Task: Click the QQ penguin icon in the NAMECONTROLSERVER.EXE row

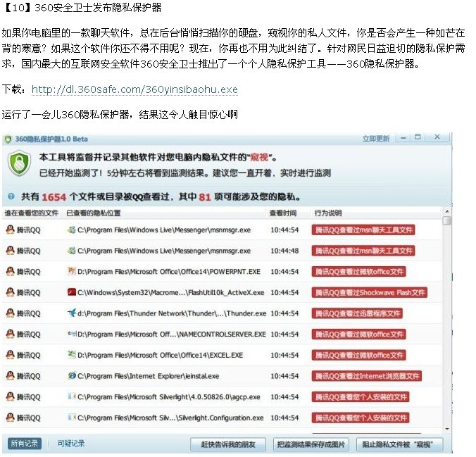Action: [x=11, y=334]
